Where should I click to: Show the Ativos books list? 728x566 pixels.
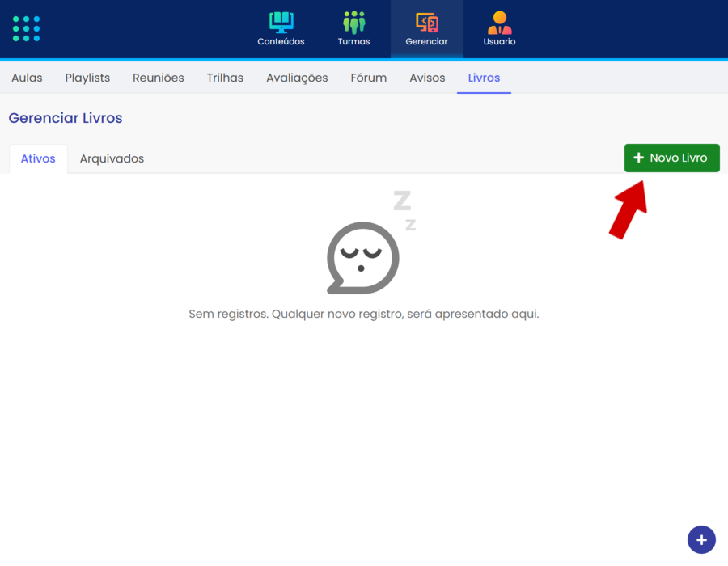coord(38,158)
